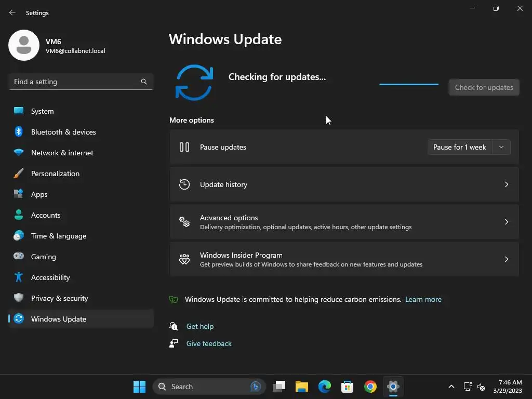This screenshot has width=532, height=399.
Task: Click the Update history clock icon
Action: click(184, 184)
